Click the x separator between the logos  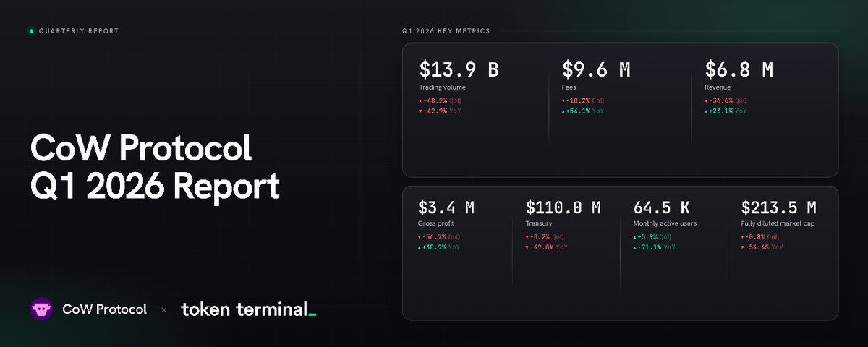pos(163,309)
